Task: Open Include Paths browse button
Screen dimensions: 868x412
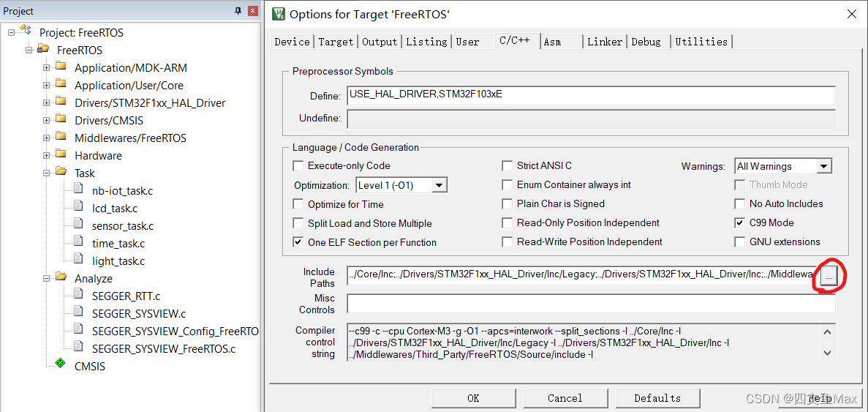Action: (x=828, y=276)
